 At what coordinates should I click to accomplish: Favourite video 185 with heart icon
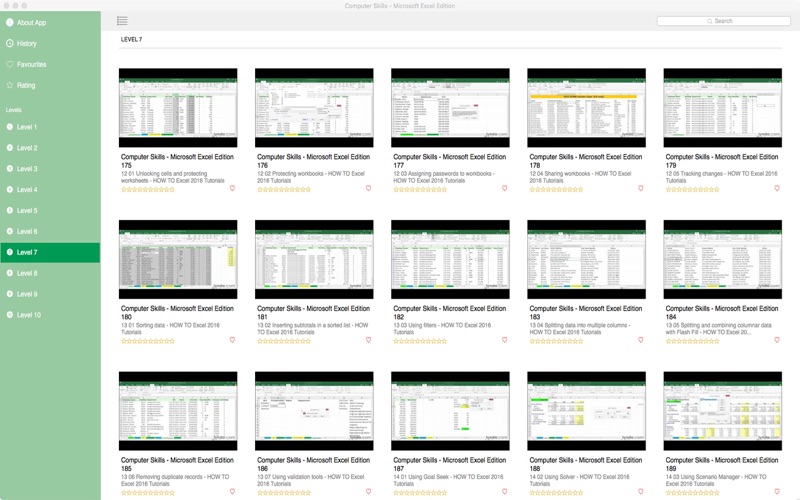232,491
